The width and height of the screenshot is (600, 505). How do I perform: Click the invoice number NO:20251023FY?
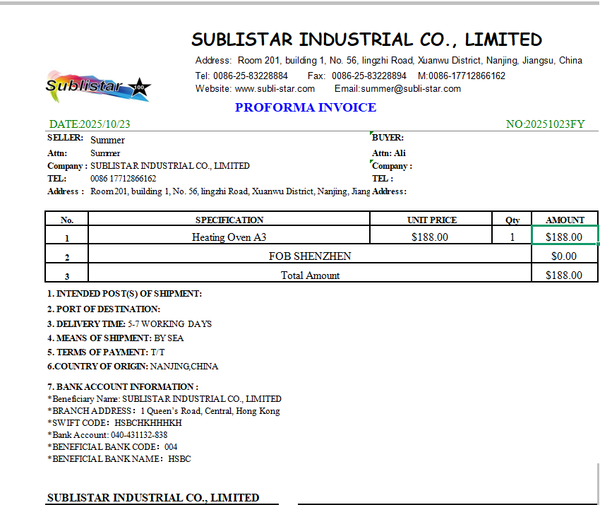545,125
